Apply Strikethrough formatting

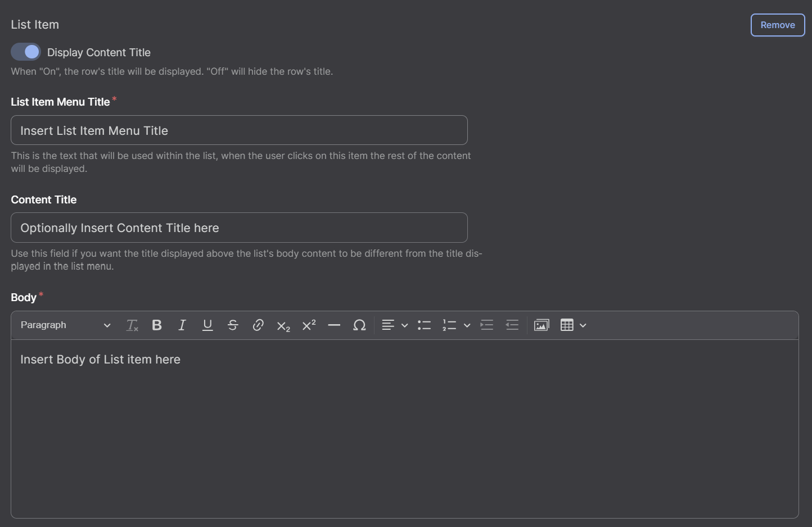pos(233,325)
